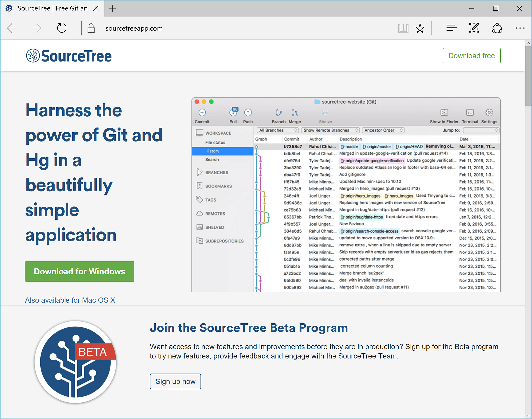Expand REMOTES section

pos(215,214)
